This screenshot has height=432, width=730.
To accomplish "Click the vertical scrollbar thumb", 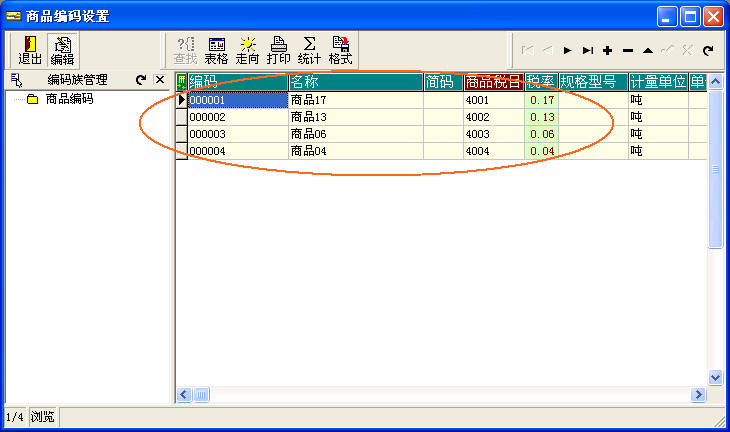I will pyautogui.click(x=716, y=169).
